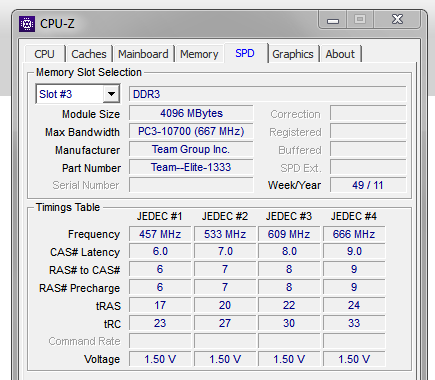Click the tRC value 30
This screenshot has height=380, width=435.
click(289, 323)
